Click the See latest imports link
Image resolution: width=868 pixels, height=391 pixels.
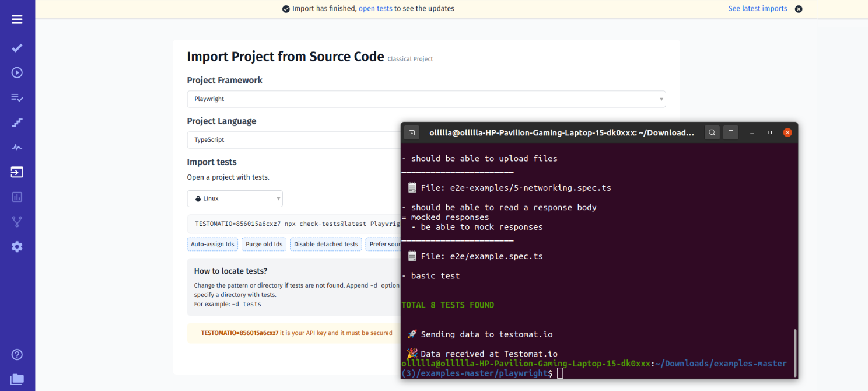pyautogui.click(x=757, y=8)
